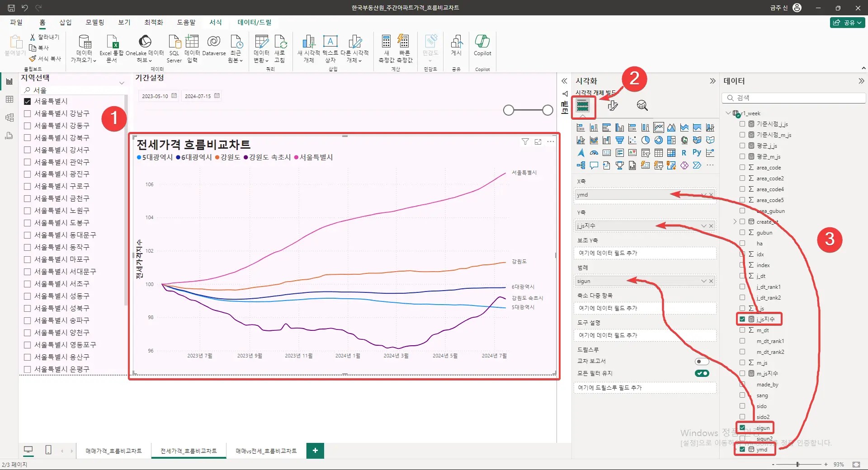This screenshot has height=470, width=868.
Task: Open the 매매vs전세_흐름비교차트 page tab
Action: (266, 451)
